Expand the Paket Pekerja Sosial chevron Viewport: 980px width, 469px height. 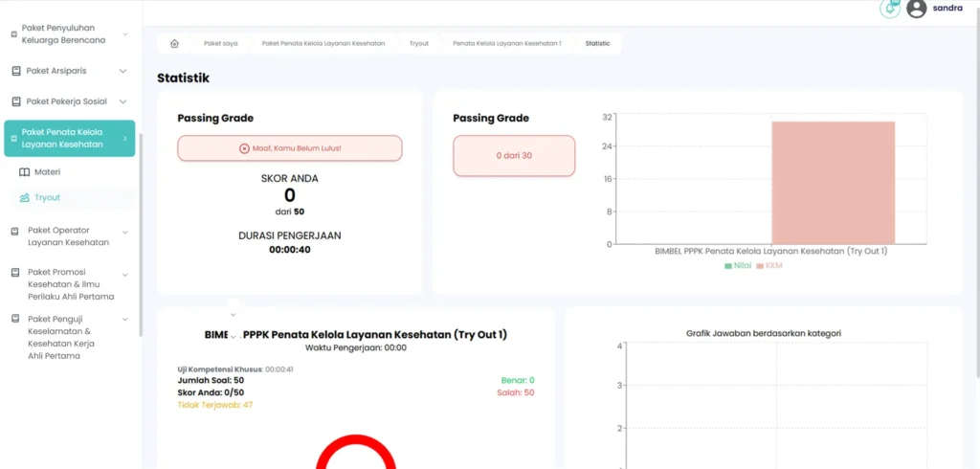point(122,101)
